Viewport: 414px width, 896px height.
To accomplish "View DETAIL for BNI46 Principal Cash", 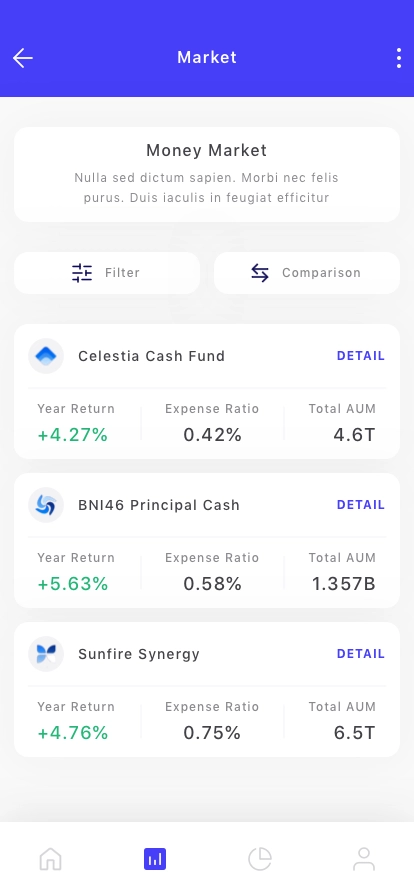I will pyautogui.click(x=361, y=505).
